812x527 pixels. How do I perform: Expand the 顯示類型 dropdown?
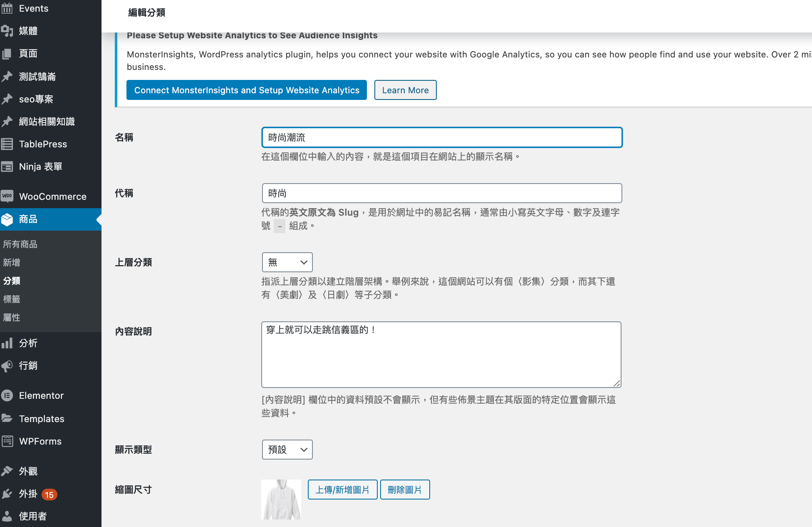pyautogui.click(x=287, y=449)
